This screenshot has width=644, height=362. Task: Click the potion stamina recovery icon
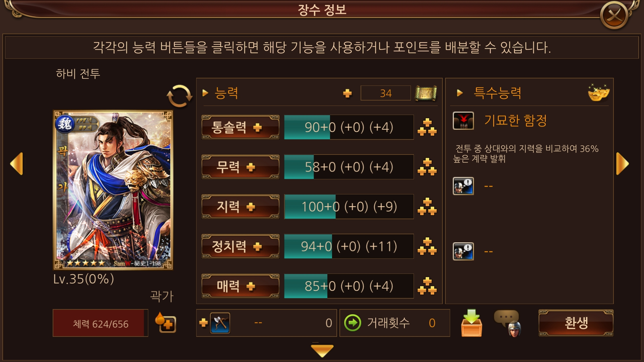point(165,322)
